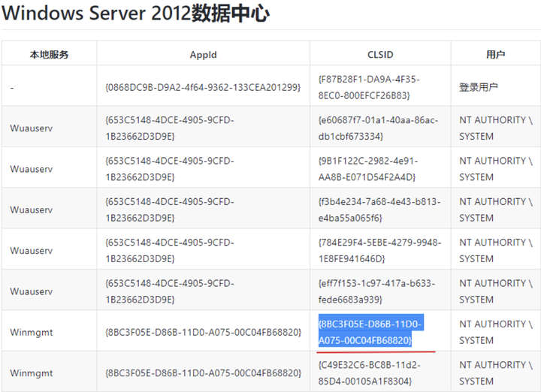Click CLSID {eff7f153-1c97-417a-b633-fede6683a939}
The height and width of the screenshot is (392, 541).
[376, 291]
